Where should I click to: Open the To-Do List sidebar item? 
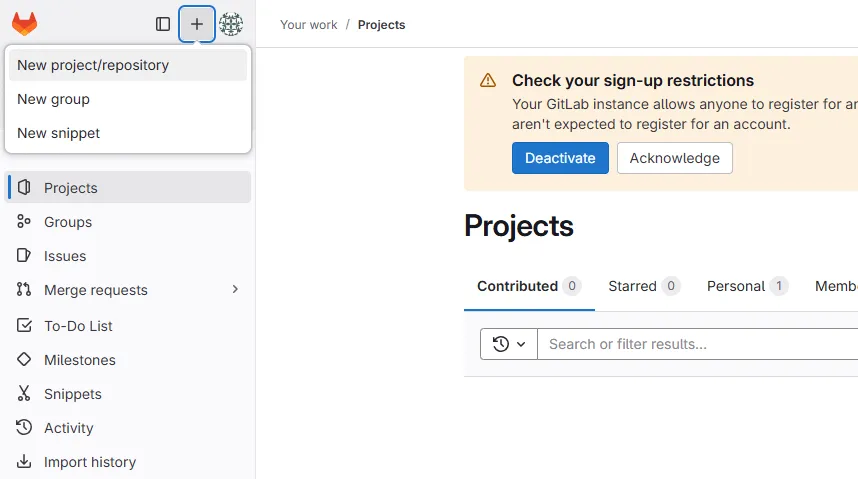point(78,326)
